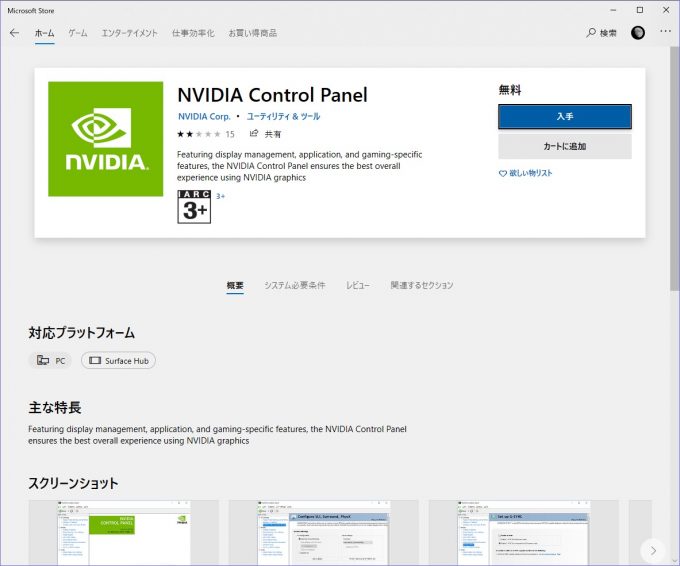This screenshot has height=566, width=680.
Task: Select the ゲーム tab
Action: 78,33
